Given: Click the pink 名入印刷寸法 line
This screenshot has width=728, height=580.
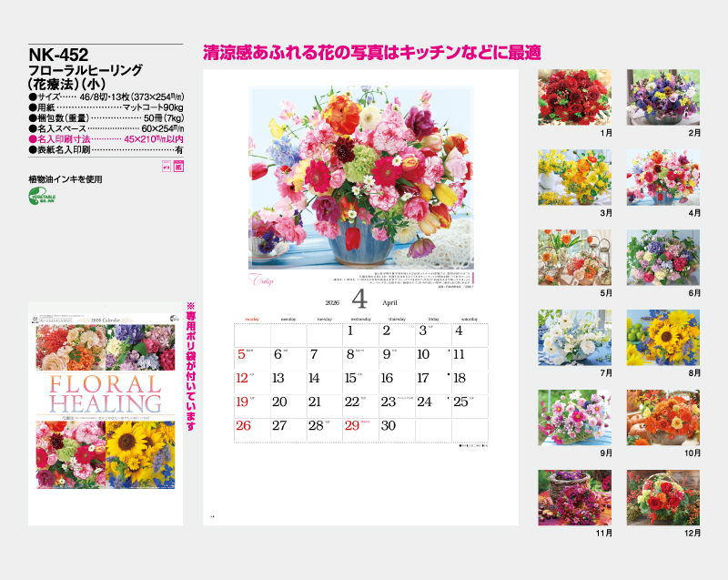Looking at the screenshot, I should [106, 139].
